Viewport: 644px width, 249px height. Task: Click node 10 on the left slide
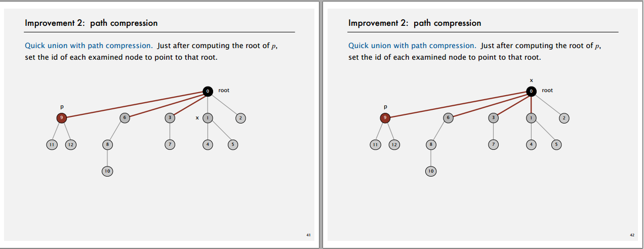tap(107, 171)
